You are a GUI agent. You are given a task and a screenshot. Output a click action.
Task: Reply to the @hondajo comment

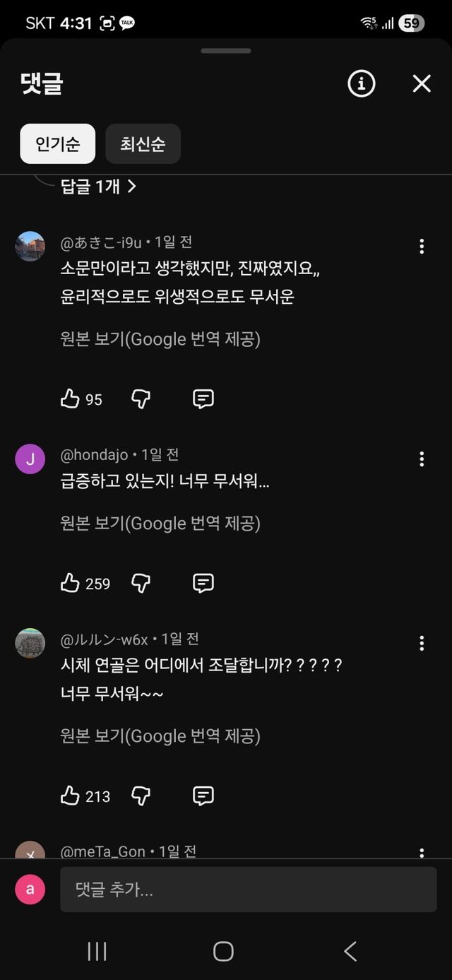pyautogui.click(x=203, y=583)
